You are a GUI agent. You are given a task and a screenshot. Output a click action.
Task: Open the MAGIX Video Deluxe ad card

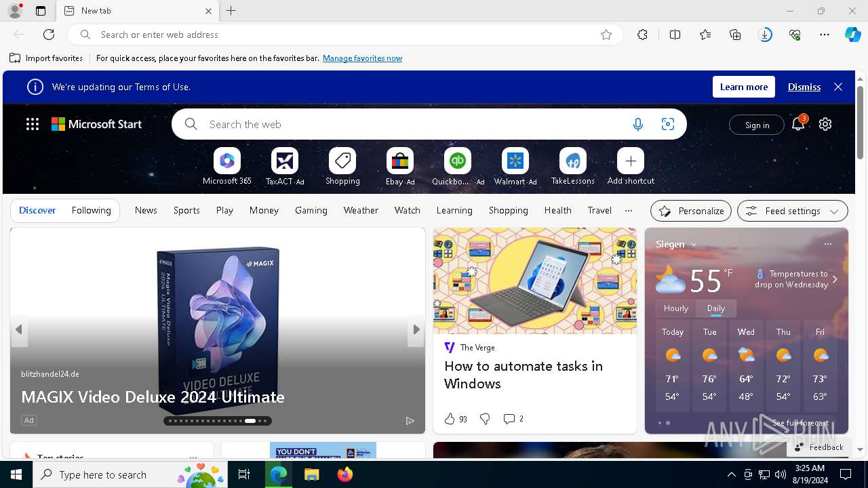click(x=218, y=331)
